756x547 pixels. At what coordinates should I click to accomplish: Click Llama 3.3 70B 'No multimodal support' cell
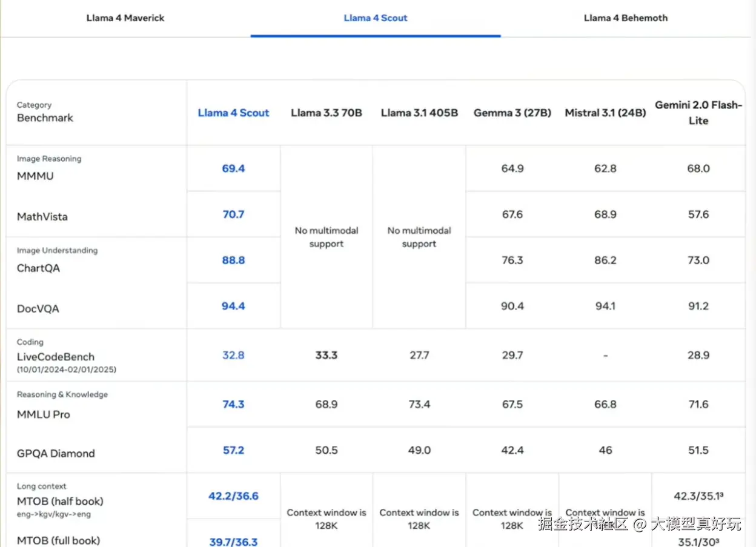click(327, 237)
